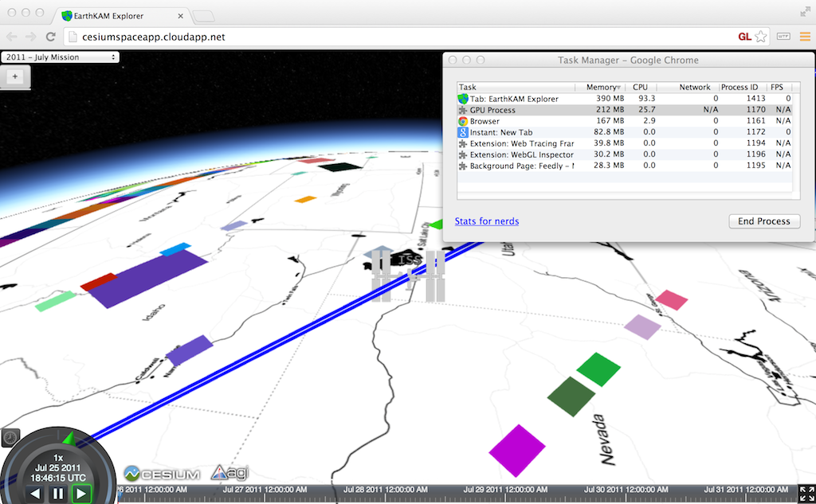Open a new browser tab
Image resolution: width=816 pixels, height=504 pixels.
[x=203, y=17]
